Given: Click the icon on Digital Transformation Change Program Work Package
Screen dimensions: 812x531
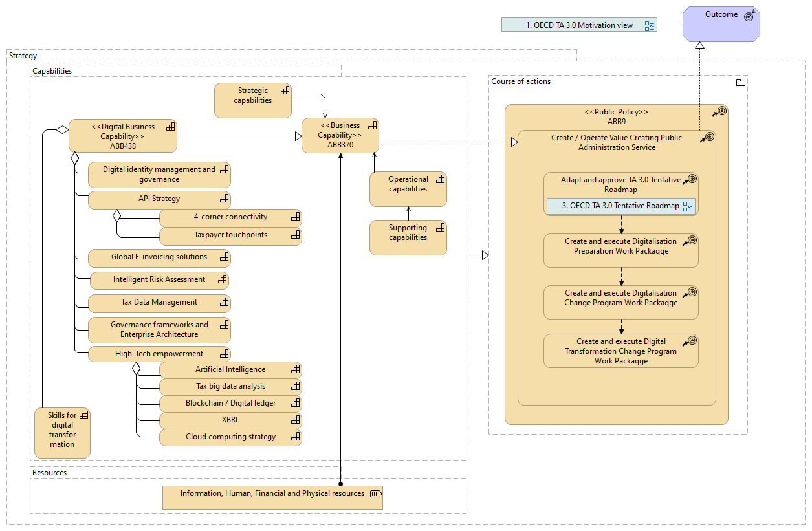Looking at the screenshot, I should pyautogui.click(x=690, y=341).
